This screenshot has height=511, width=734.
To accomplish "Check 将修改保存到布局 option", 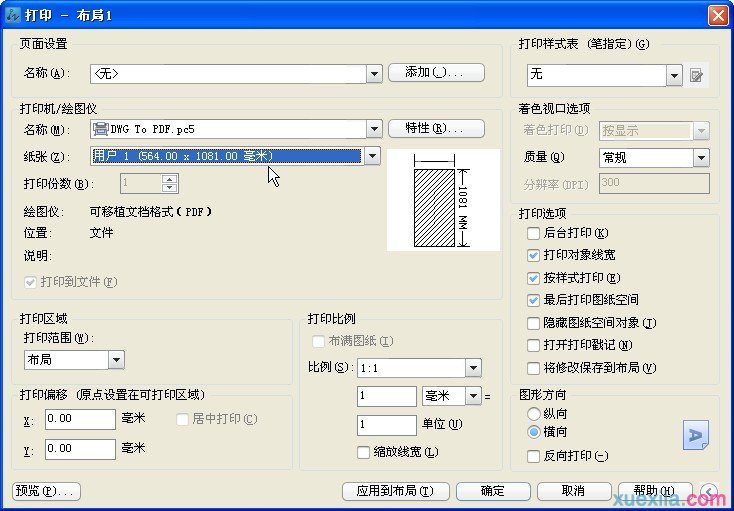I will point(533,368).
